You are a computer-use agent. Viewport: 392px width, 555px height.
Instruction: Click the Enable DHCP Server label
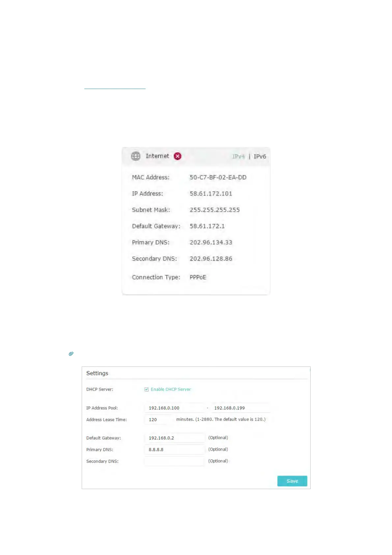coord(171,389)
